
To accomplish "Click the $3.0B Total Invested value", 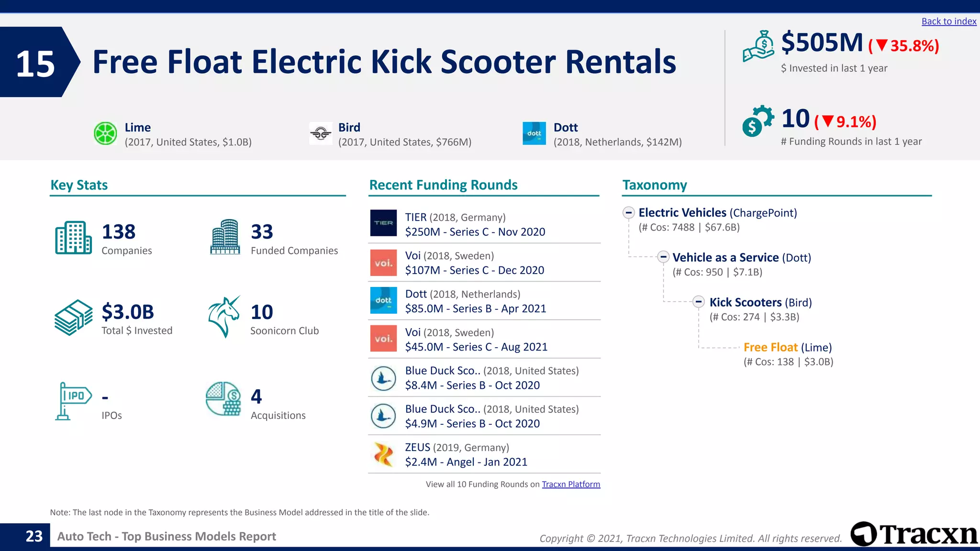I will click(x=128, y=312).
